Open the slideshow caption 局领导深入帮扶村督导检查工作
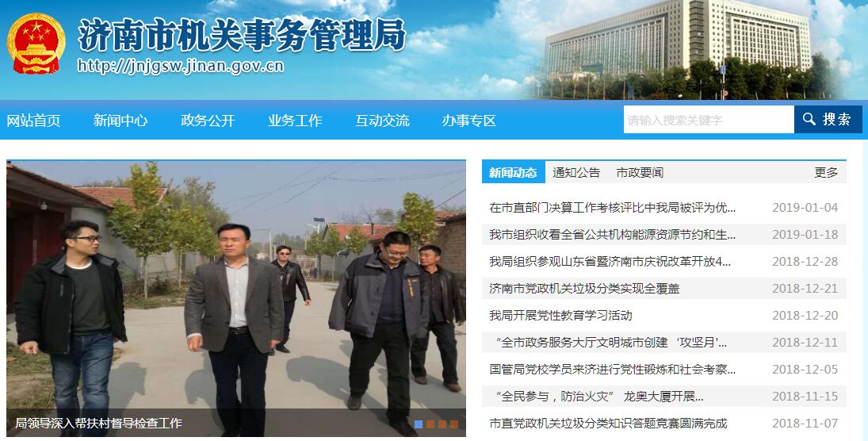 tap(98, 424)
